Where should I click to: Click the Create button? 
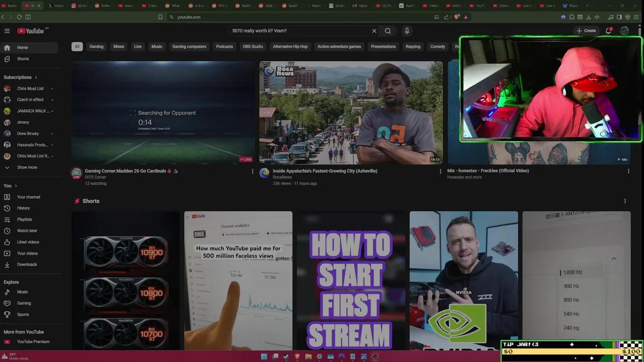click(x=586, y=31)
